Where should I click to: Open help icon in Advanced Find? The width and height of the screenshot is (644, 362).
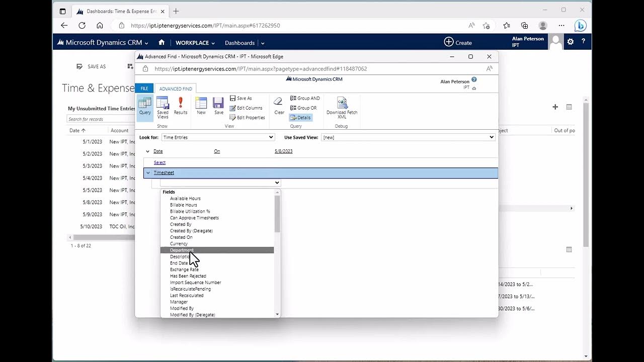(x=474, y=80)
